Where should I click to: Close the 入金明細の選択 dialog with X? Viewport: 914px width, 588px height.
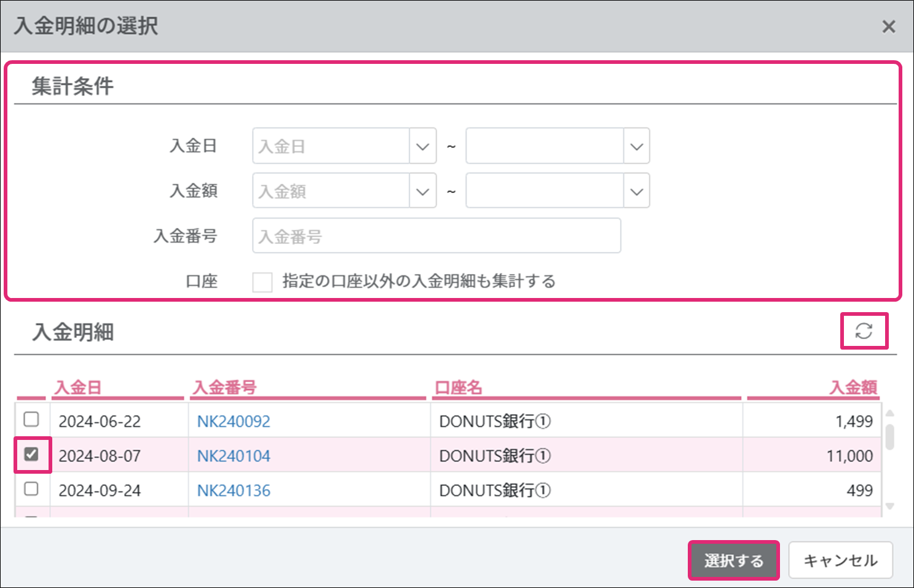(x=888, y=26)
